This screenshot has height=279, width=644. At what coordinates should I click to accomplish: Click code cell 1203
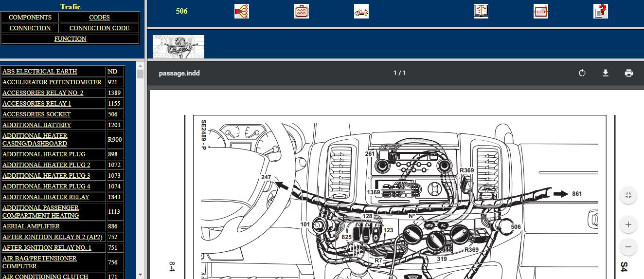click(x=115, y=125)
